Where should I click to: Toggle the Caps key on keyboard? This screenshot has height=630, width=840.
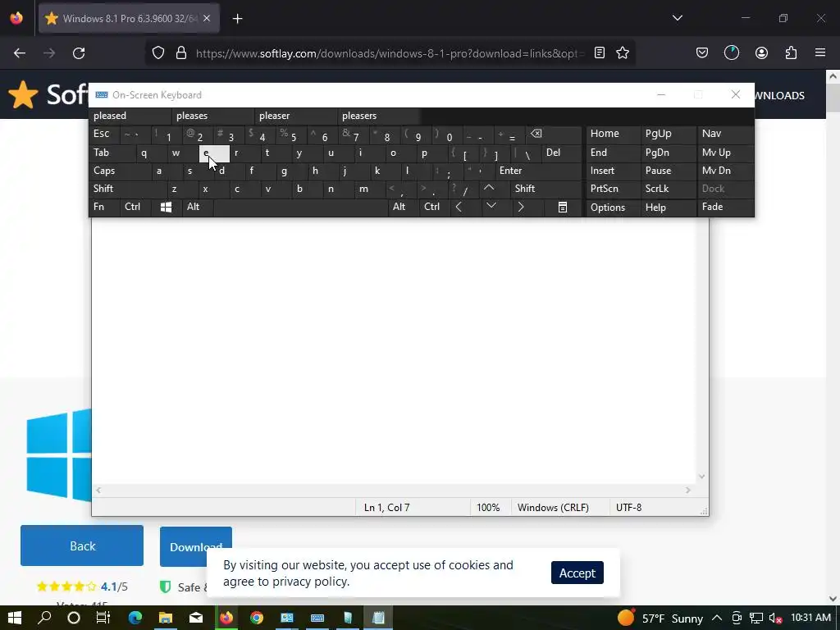click(x=120, y=171)
